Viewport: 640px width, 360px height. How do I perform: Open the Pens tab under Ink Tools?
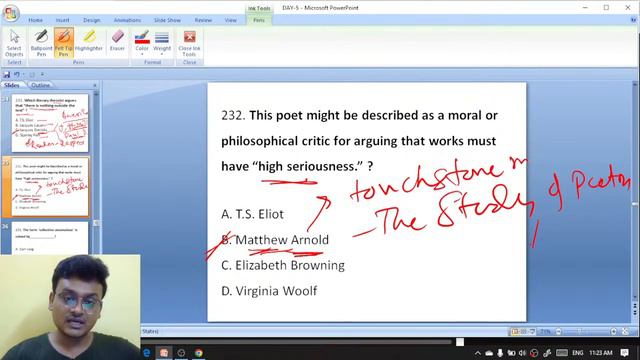click(x=259, y=20)
